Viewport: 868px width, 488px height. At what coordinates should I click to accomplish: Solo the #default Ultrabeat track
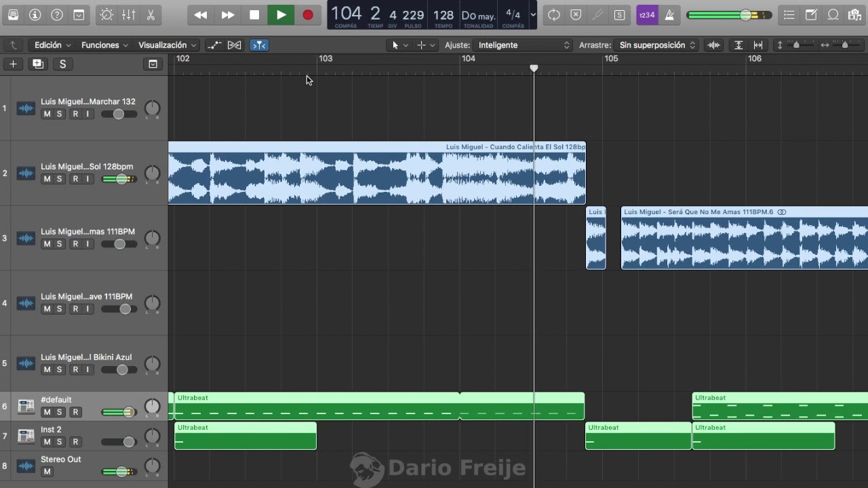[59, 412]
